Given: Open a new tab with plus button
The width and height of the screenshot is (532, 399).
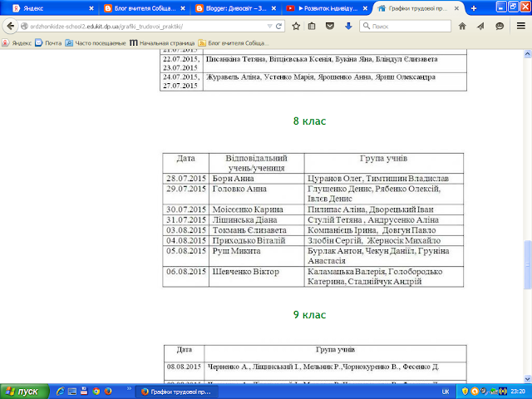Looking at the screenshot, I should coord(474,8).
